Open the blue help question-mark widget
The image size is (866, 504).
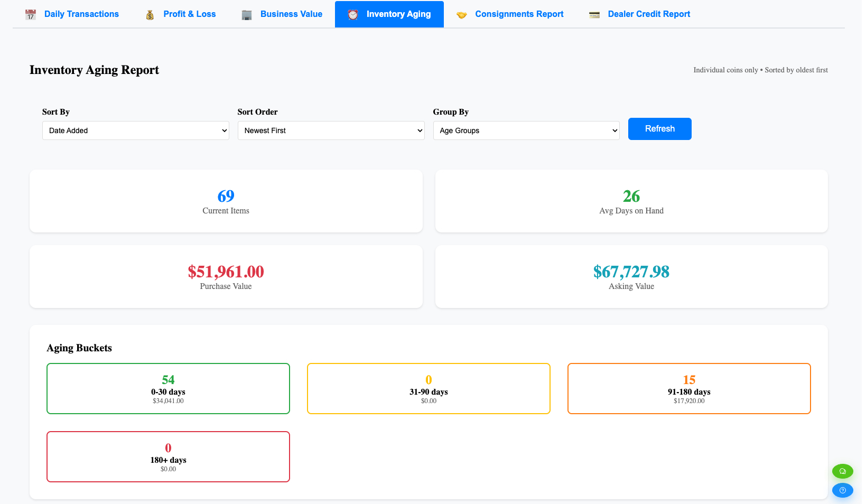(x=843, y=490)
